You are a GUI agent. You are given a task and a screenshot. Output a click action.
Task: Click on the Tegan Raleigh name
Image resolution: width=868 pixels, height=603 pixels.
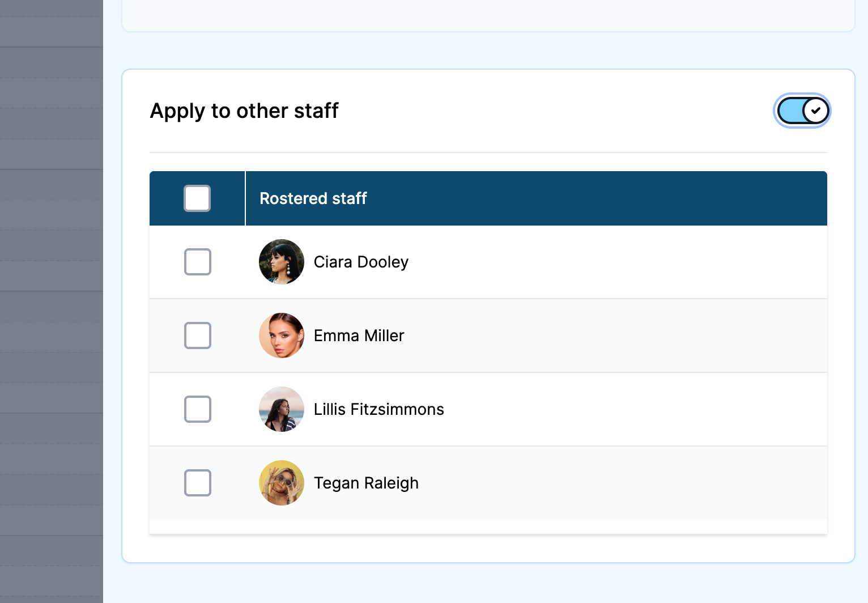click(x=366, y=483)
